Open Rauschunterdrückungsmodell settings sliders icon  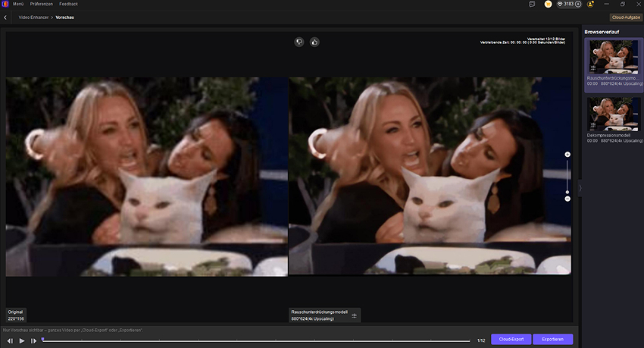354,315
